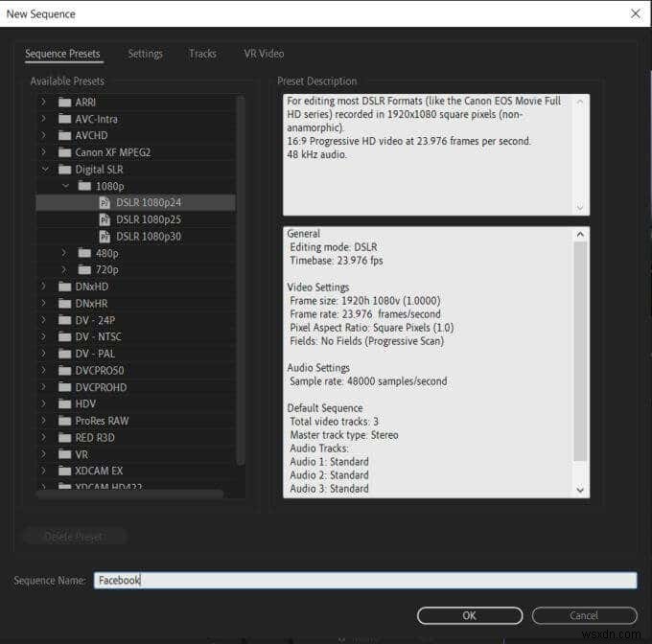The image size is (652, 644).
Task: Switch to the VR Video tab
Action: (x=264, y=54)
